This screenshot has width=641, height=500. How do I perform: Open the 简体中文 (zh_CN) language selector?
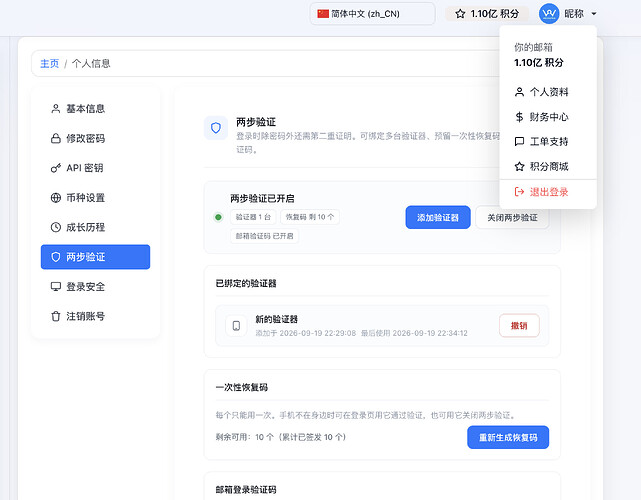(372, 14)
